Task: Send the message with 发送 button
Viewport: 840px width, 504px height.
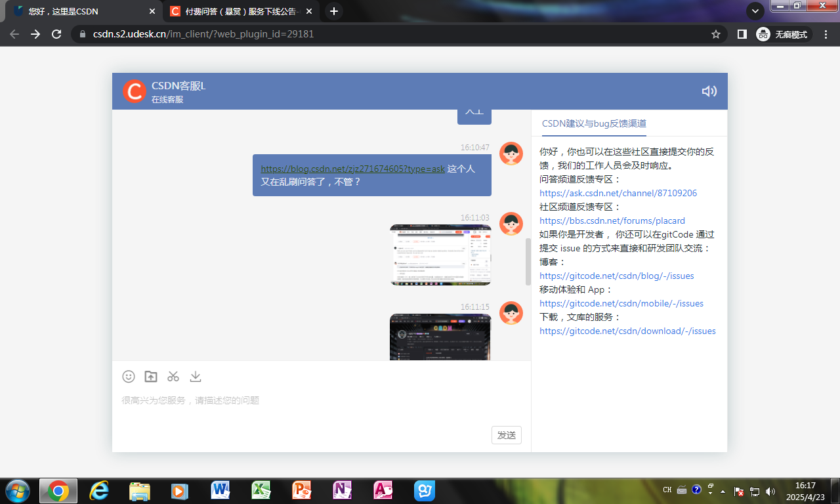Action: coord(507,434)
